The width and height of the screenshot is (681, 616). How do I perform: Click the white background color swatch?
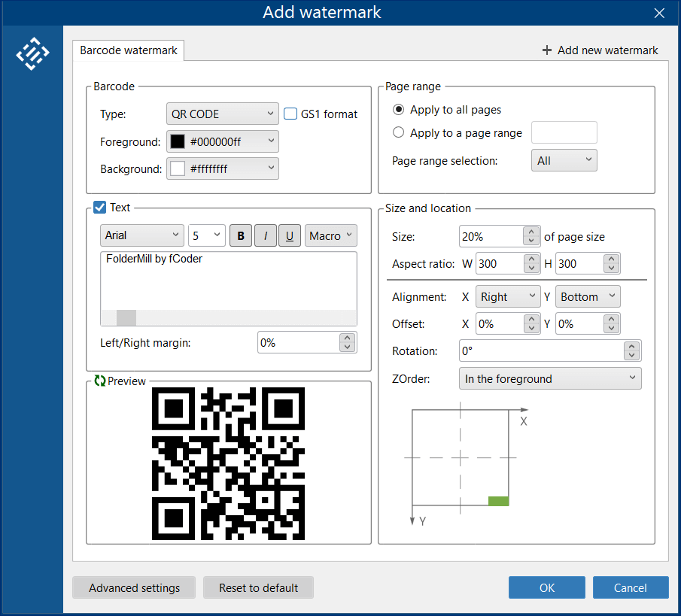[x=177, y=168]
